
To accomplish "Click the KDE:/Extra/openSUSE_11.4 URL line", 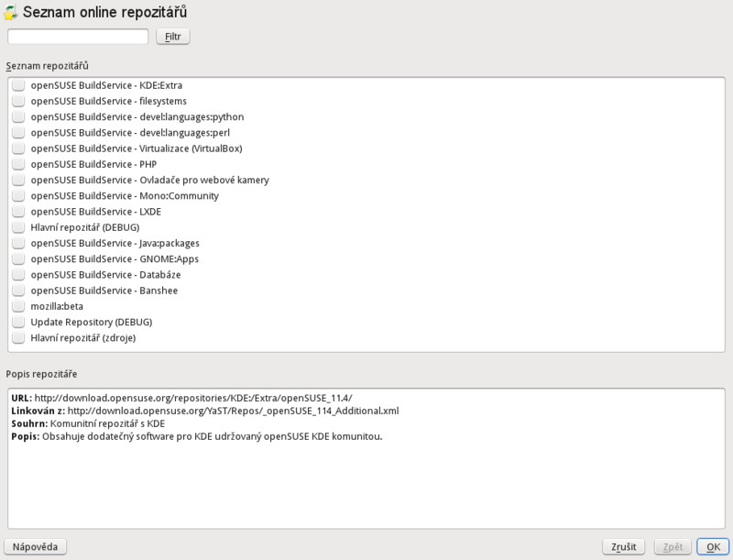I will (181, 399).
